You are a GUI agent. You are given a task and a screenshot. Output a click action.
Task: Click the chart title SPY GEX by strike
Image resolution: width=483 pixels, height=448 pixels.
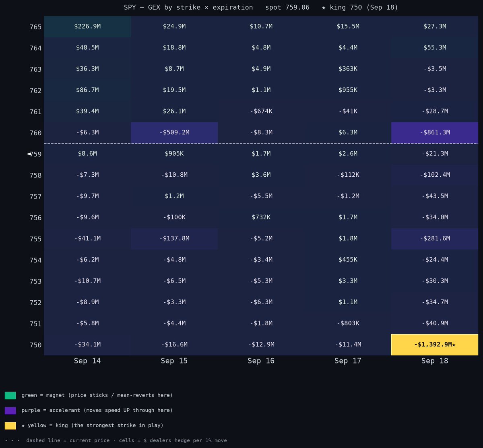[188, 8]
